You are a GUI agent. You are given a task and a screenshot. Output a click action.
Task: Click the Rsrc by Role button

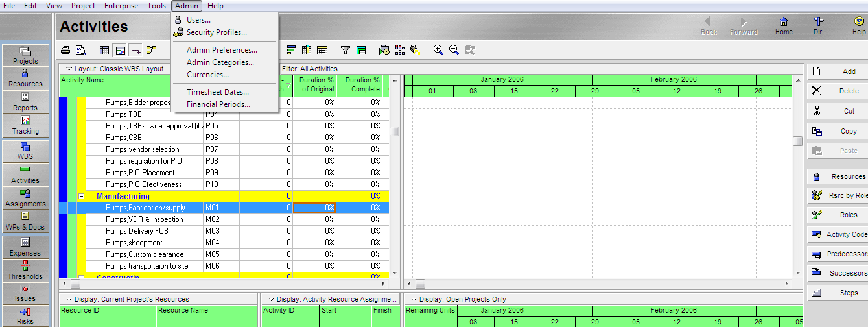[838, 195]
